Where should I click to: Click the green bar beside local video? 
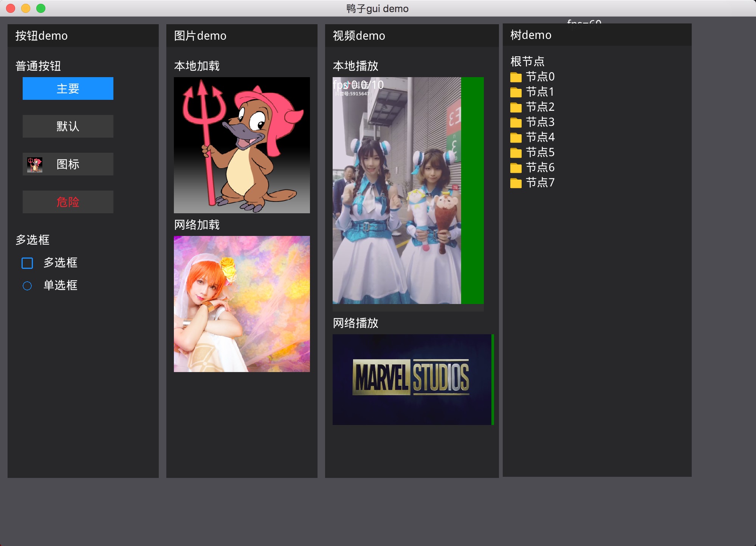click(x=472, y=191)
